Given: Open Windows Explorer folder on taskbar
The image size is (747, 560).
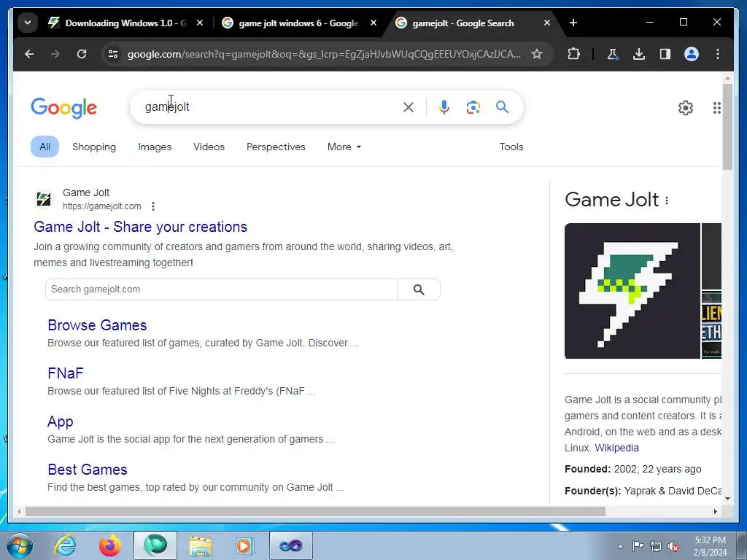Looking at the screenshot, I should 201,545.
